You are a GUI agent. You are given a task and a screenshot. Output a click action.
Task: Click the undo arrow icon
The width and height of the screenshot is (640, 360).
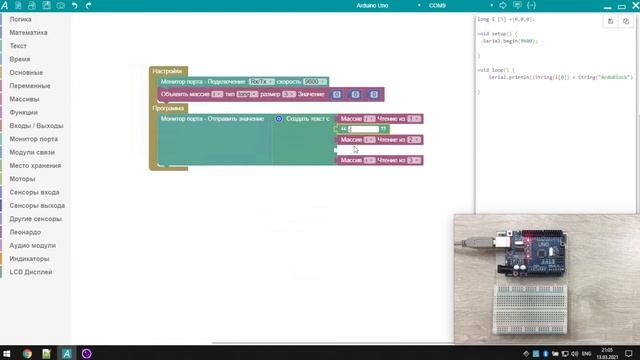tap(75, 5)
